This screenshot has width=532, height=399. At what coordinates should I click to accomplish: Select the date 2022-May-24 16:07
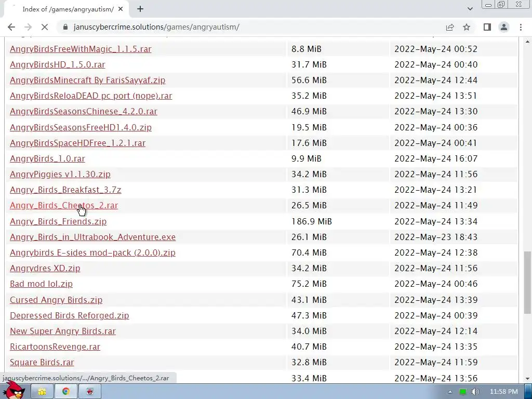[x=436, y=158]
